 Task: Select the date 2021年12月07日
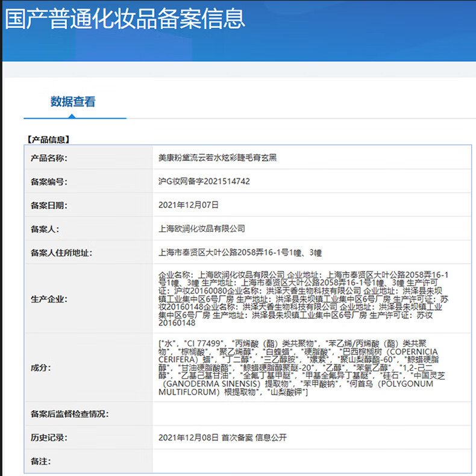coord(188,205)
